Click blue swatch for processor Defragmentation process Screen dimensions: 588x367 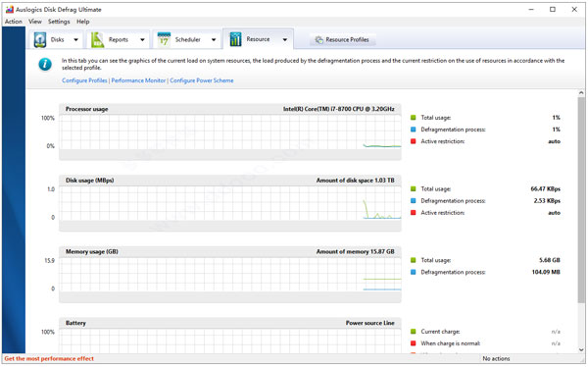point(414,130)
